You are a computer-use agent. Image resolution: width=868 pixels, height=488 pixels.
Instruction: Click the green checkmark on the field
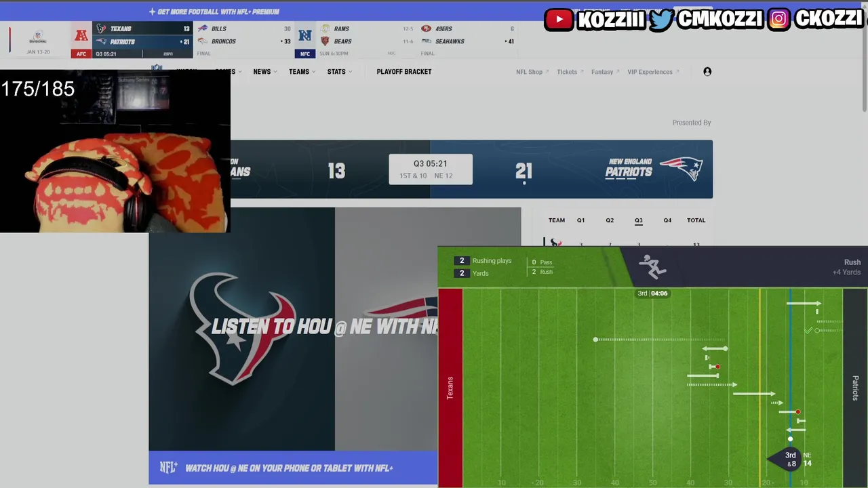pyautogui.click(x=808, y=330)
